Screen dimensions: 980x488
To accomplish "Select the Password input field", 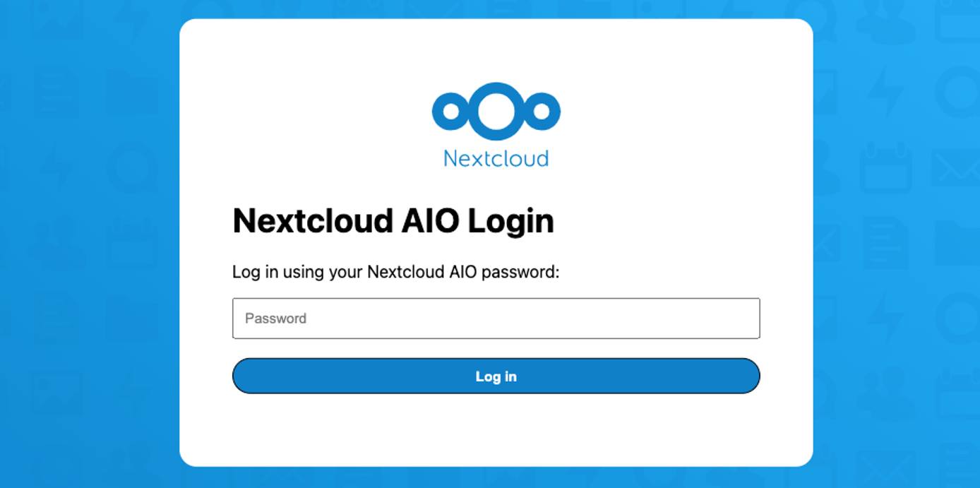I will click(x=496, y=319).
